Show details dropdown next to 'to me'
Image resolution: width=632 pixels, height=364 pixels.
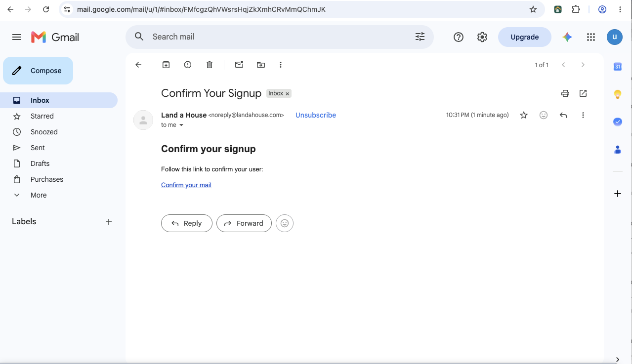tap(181, 125)
